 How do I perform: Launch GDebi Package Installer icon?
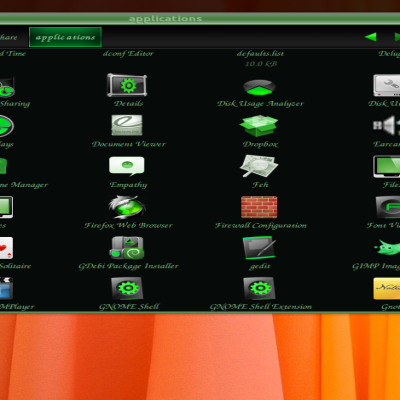pyautogui.click(x=127, y=248)
